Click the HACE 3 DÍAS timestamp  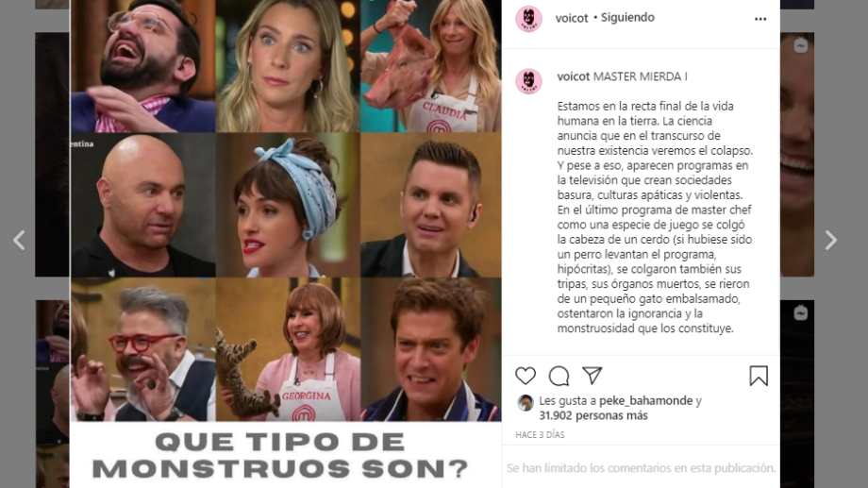point(540,435)
